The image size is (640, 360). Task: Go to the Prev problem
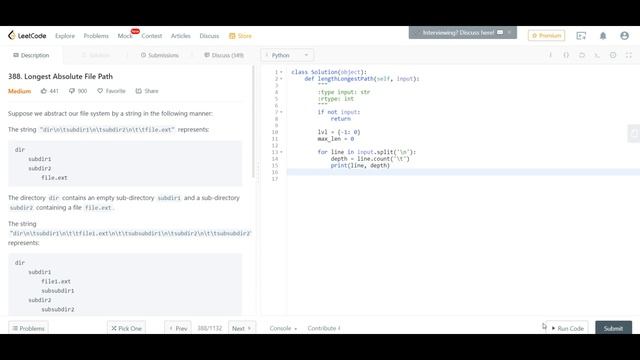[x=178, y=328]
